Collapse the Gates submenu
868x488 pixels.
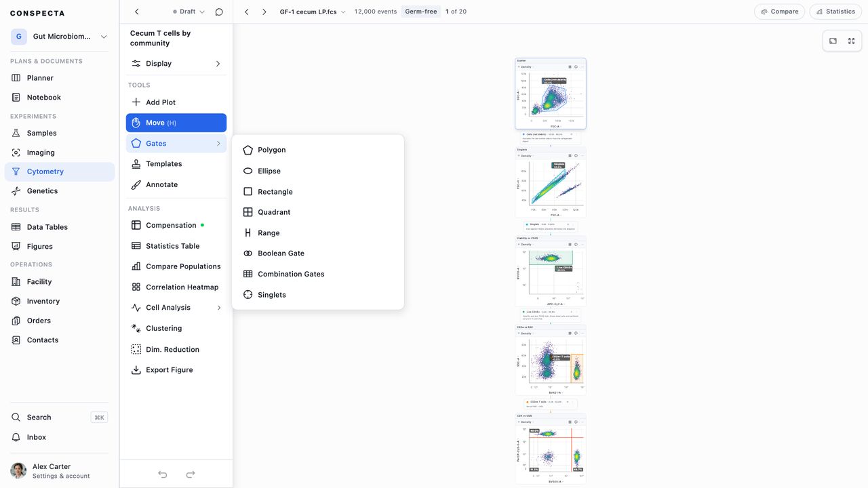[176, 144]
